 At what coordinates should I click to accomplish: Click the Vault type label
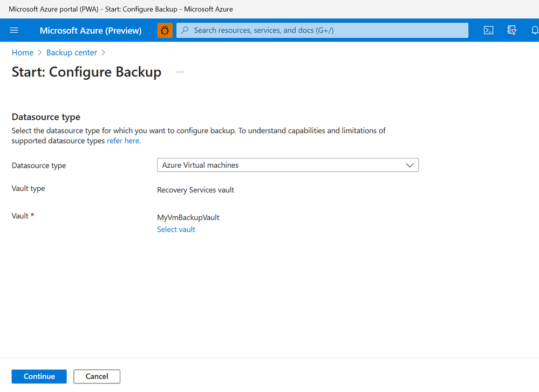click(28, 189)
